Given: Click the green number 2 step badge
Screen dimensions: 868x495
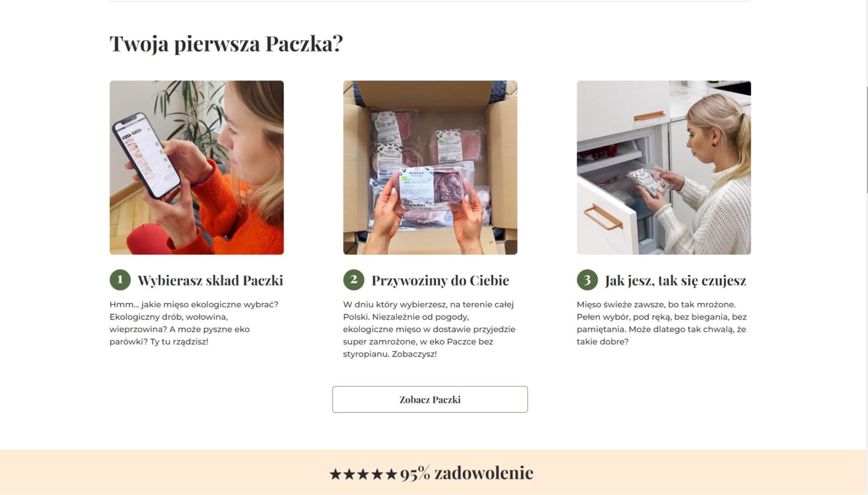Looking at the screenshot, I should [354, 280].
